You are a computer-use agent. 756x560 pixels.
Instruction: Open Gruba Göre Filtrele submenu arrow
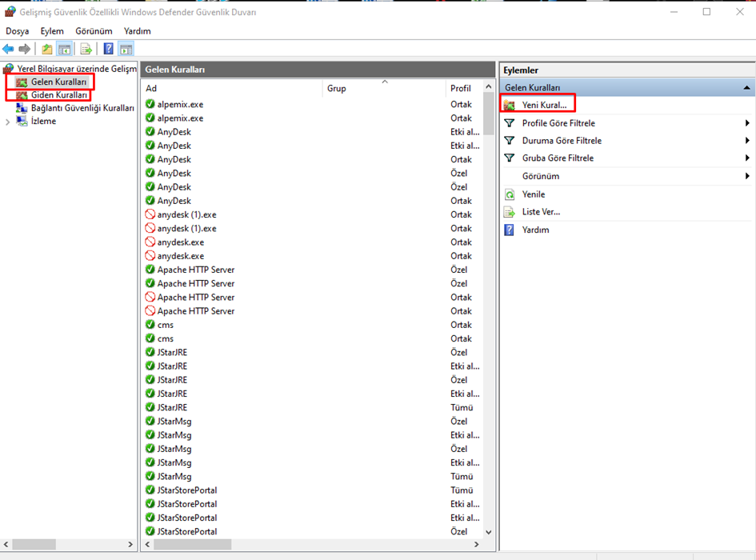point(747,158)
